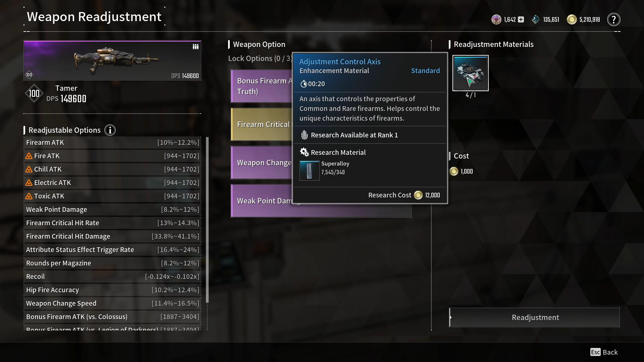Select Weak Point Damage weapon option
The height and width of the screenshot is (362, 644).
coord(266,201)
